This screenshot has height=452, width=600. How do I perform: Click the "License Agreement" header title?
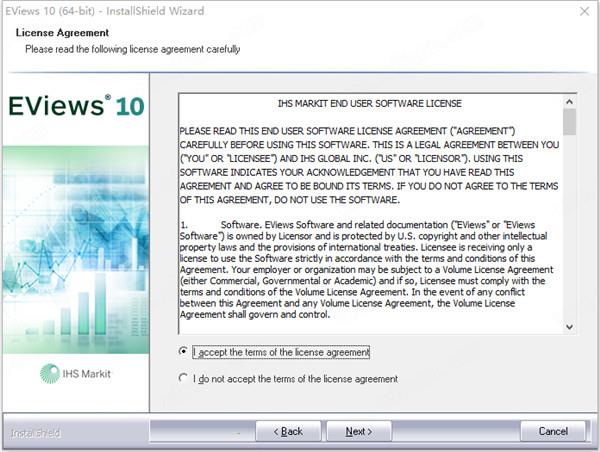tap(62, 33)
